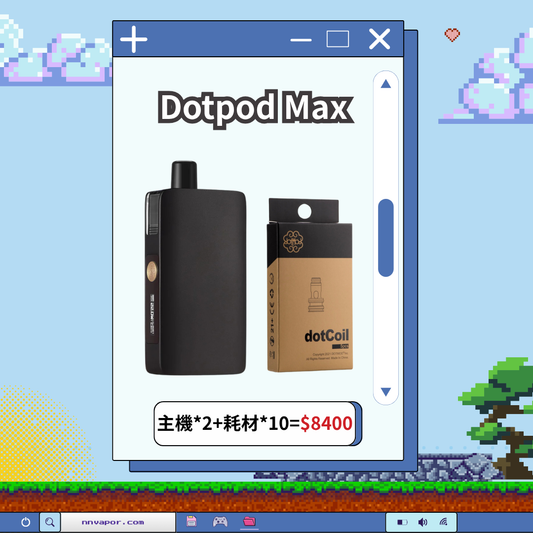This screenshot has height=533, width=533.
Task: Click the pixel heart icon
Action: [x=452, y=35]
